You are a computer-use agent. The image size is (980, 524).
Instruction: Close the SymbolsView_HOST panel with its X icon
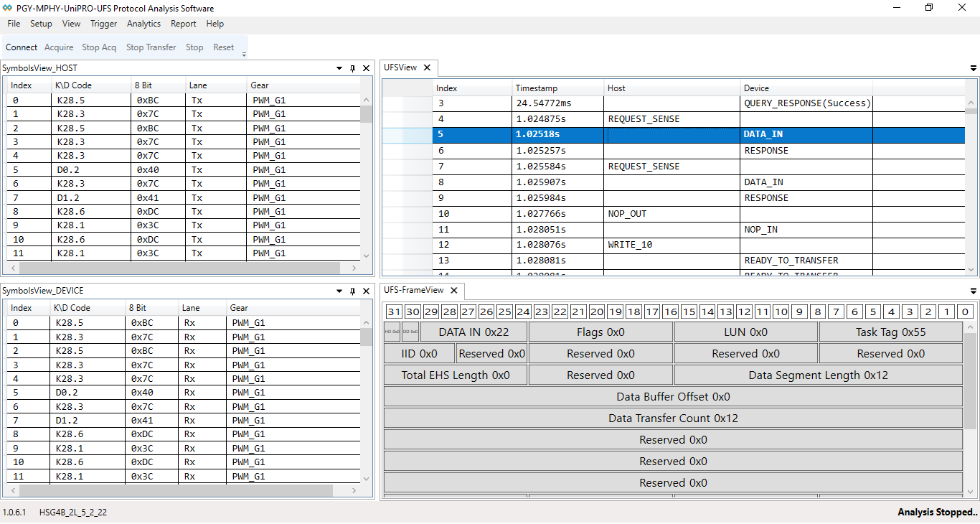[x=366, y=67]
